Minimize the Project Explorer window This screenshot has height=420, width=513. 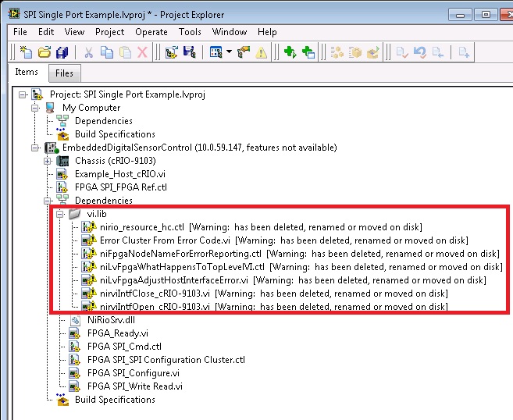pos(460,15)
